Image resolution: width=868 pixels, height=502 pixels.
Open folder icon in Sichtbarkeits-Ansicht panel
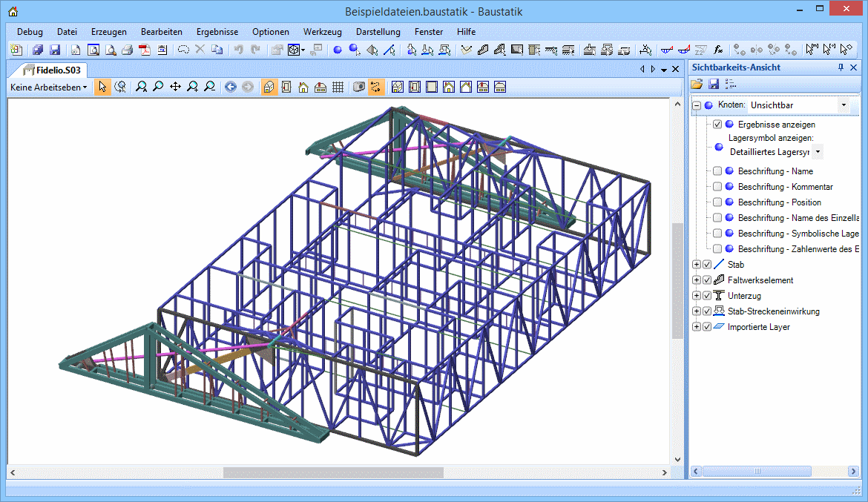697,84
